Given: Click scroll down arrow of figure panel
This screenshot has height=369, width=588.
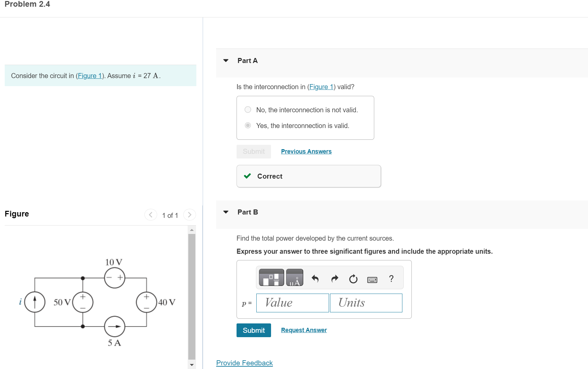Looking at the screenshot, I should [x=192, y=365].
